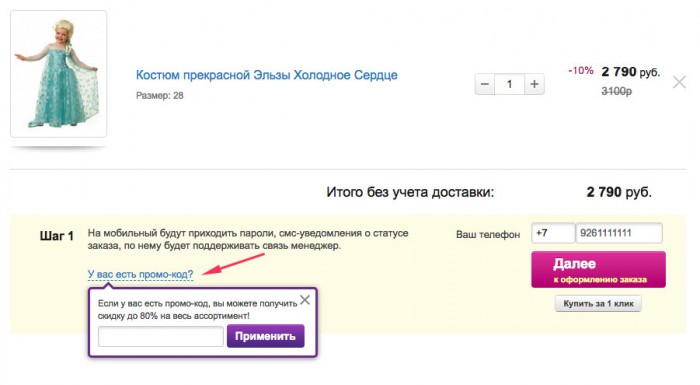Increase quantity with the plus button
This screenshot has width=700, height=385.
[x=534, y=84]
